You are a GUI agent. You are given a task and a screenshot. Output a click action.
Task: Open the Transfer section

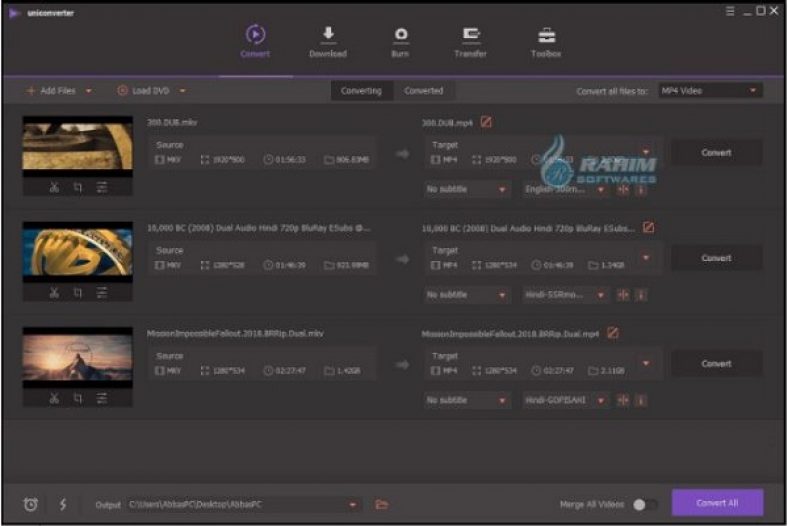point(470,42)
